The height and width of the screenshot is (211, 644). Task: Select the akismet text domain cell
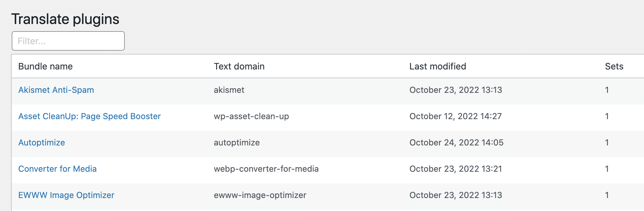pos(229,90)
